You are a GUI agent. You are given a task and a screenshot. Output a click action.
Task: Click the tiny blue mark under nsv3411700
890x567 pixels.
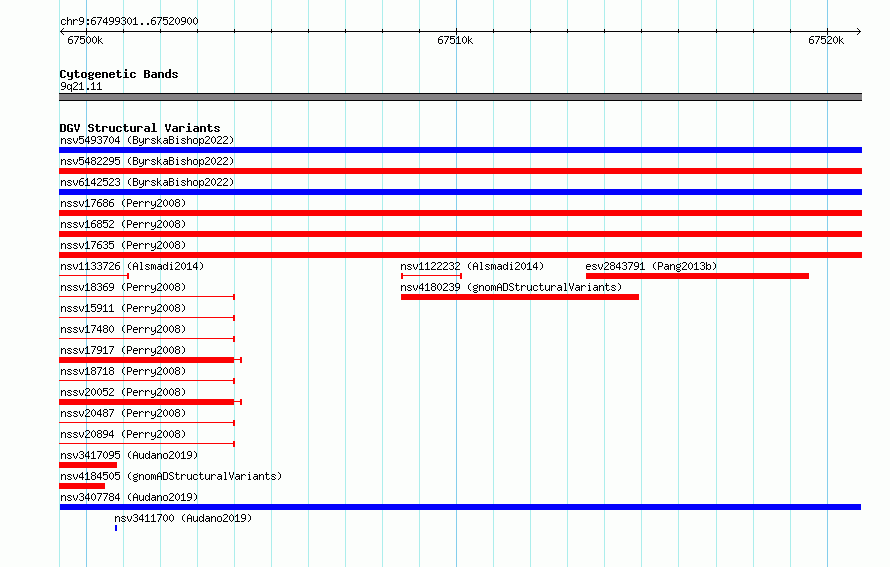click(x=116, y=528)
